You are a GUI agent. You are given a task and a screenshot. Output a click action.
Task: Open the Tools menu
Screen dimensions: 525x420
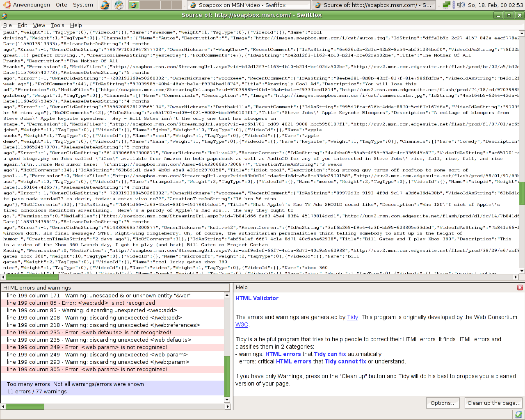57,25
